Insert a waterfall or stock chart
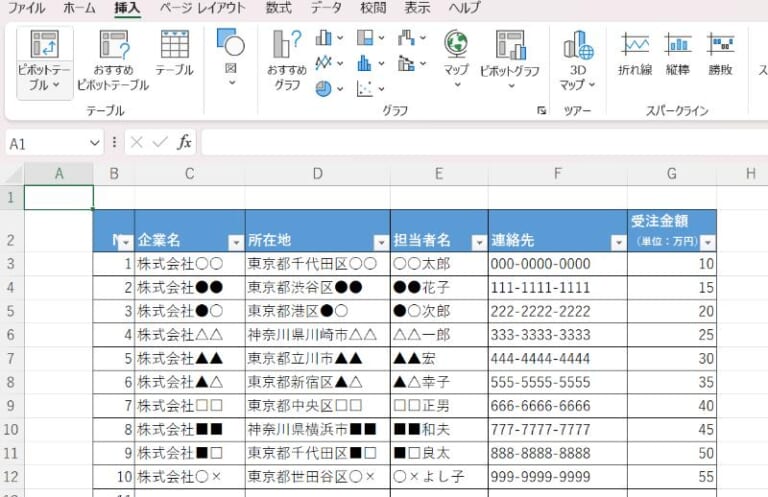Image resolution: width=768 pixels, height=497 pixels. [407, 38]
